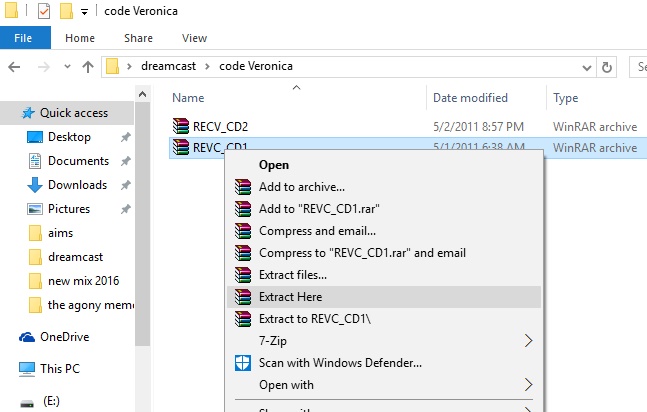
Task: Choose Compress and email... entry
Action: pyautogui.click(x=384, y=231)
